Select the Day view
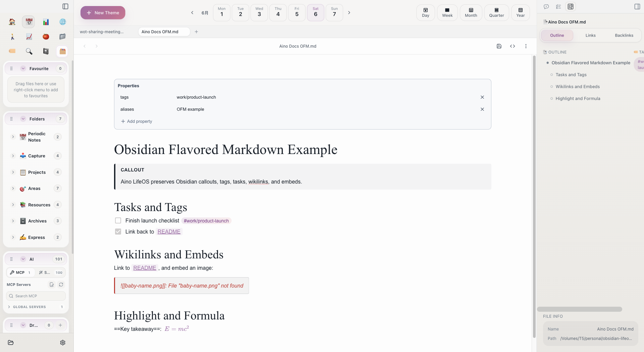The height and width of the screenshot is (352, 644). pos(426,12)
